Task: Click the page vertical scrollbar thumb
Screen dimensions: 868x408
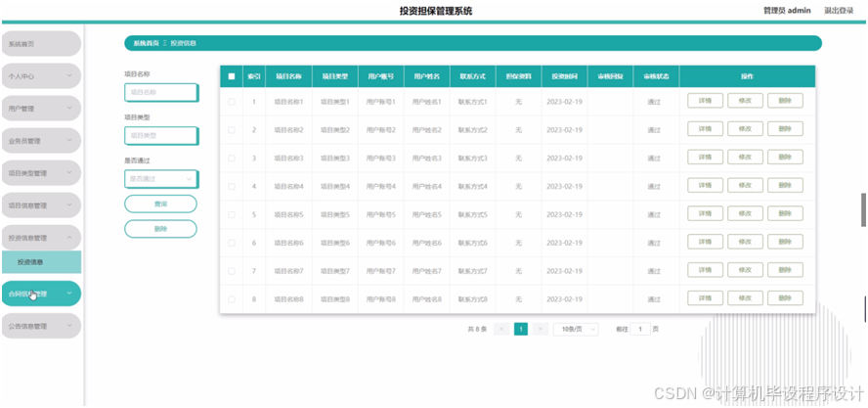Action: tap(863, 209)
